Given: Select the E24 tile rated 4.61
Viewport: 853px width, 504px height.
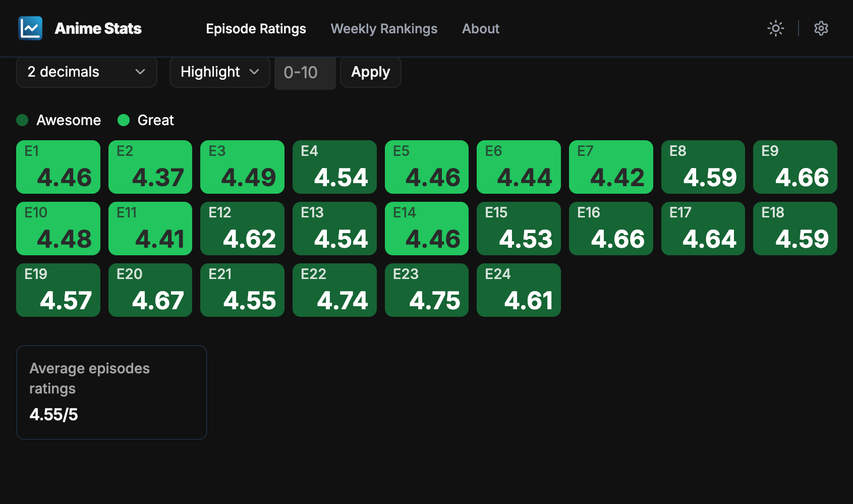Looking at the screenshot, I should click(x=518, y=290).
